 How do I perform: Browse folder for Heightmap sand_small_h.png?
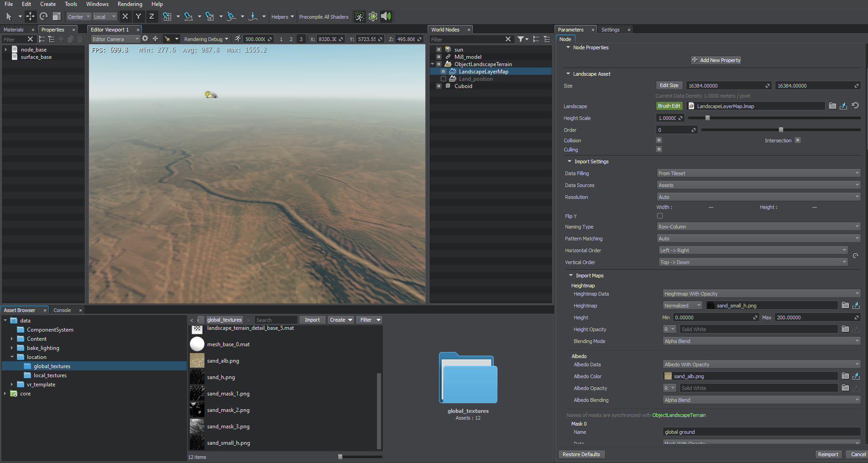tap(845, 306)
